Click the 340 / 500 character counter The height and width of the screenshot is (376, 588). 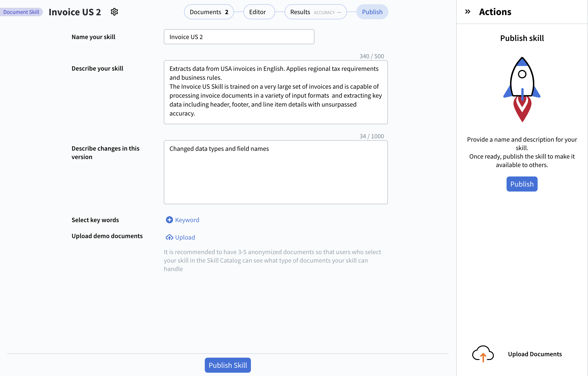coord(371,56)
